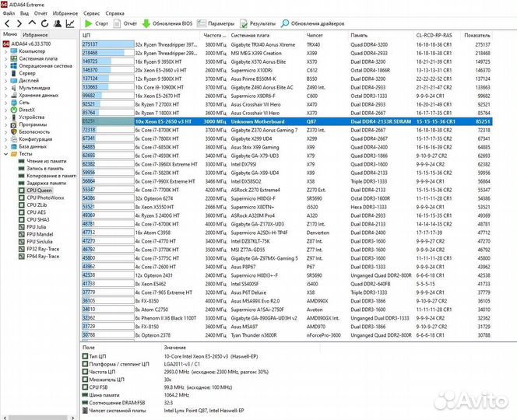
Task: Open Параметры from the toolbar
Action: (216, 23)
